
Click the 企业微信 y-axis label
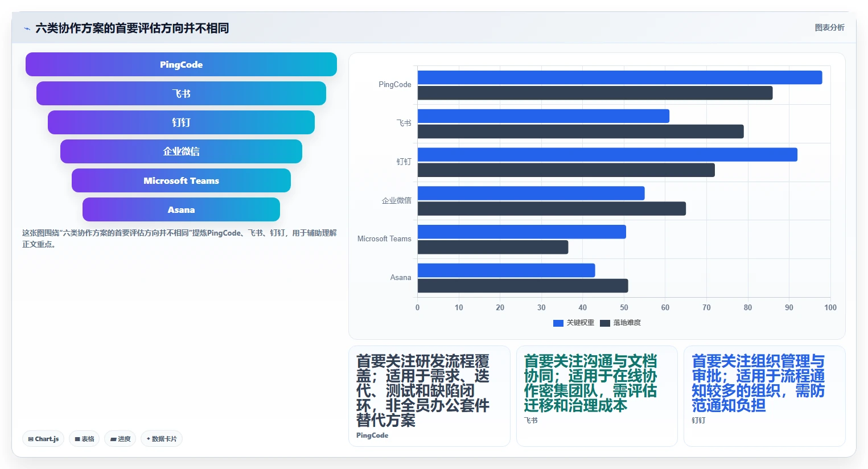click(396, 200)
